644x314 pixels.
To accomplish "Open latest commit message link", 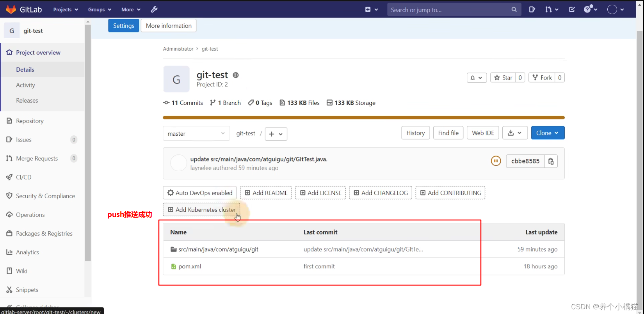I will [259, 159].
